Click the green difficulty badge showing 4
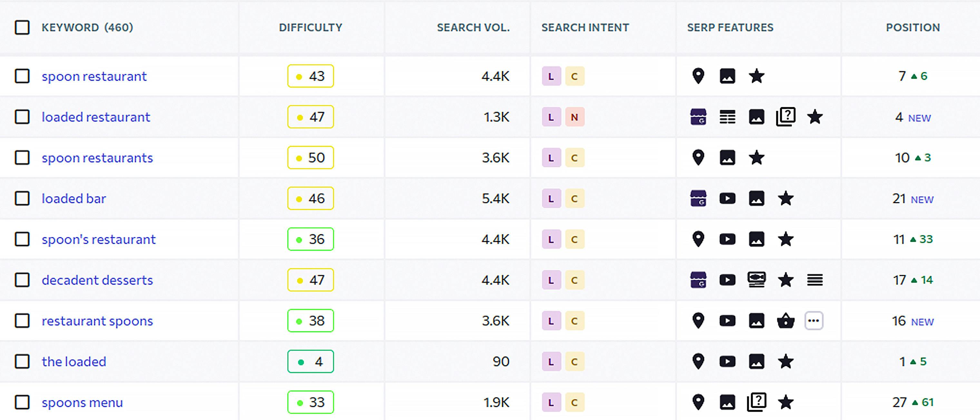The image size is (980, 420). pyautogui.click(x=310, y=361)
